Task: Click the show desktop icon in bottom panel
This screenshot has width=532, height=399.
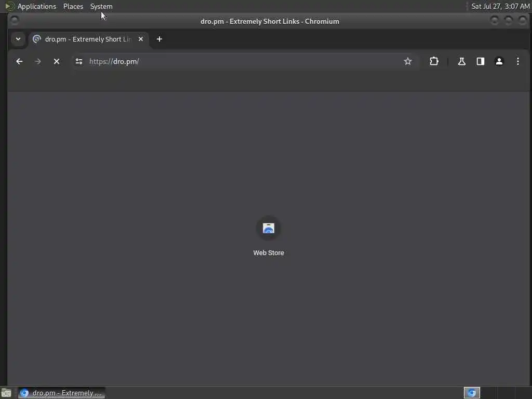Action: [x=6, y=393]
